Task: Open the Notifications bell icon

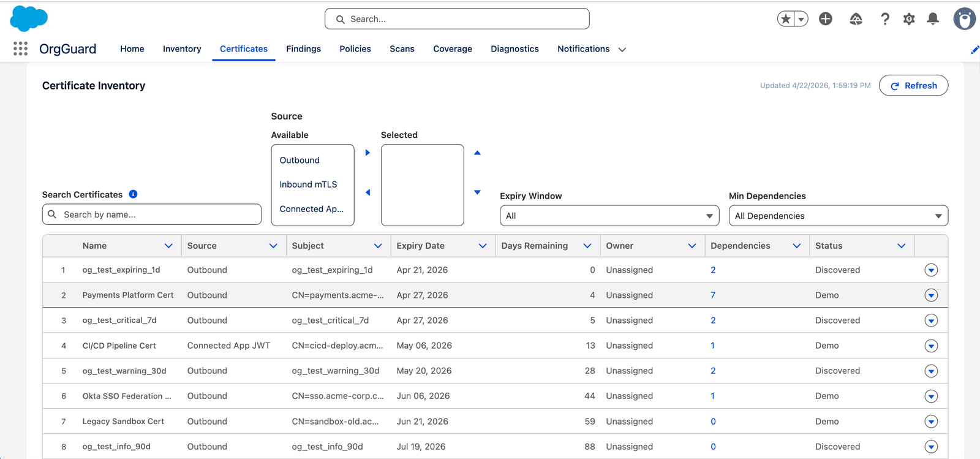Action: [x=933, y=19]
